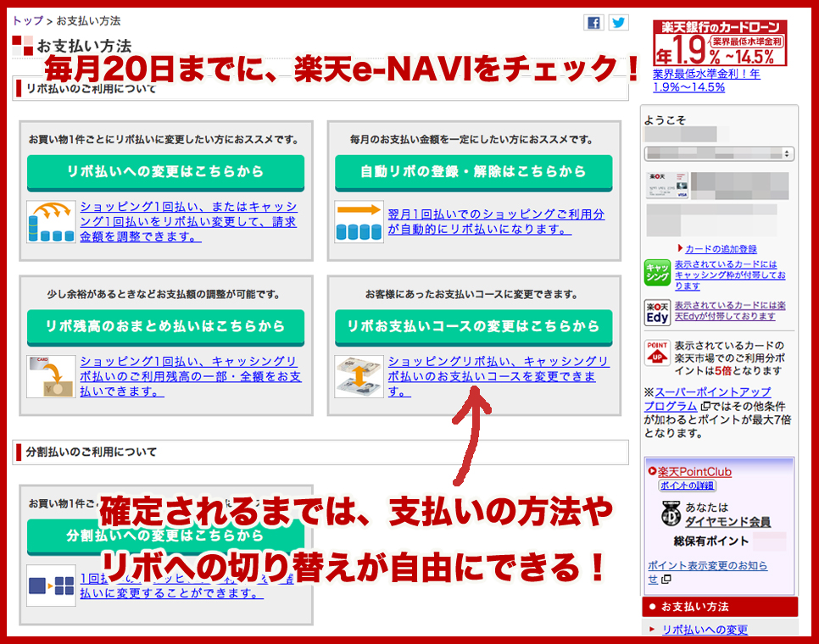819x644 pixels.
Task: Click the 楽天銀行カードローン banner ad
Action: 720,43
